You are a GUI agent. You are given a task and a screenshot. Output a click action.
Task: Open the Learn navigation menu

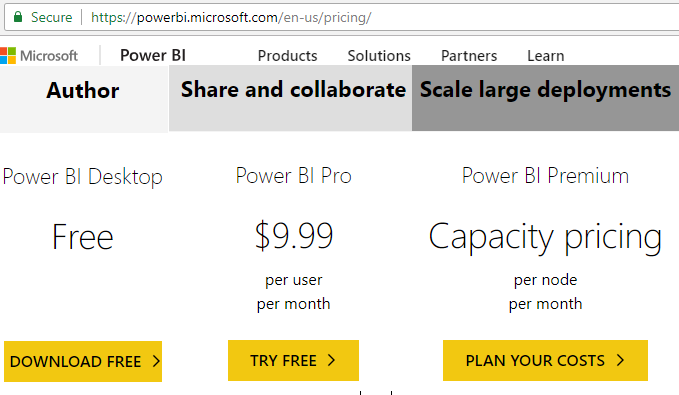tap(546, 56)
